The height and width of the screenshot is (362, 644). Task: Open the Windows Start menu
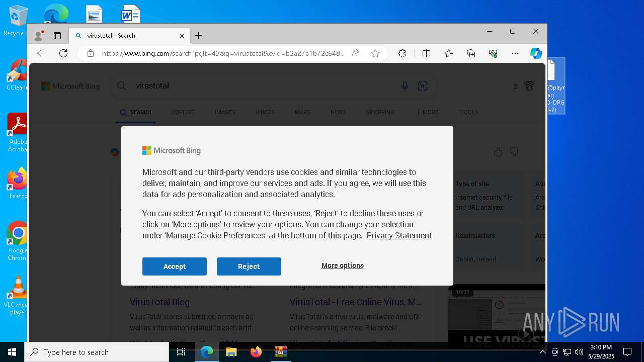12,352
